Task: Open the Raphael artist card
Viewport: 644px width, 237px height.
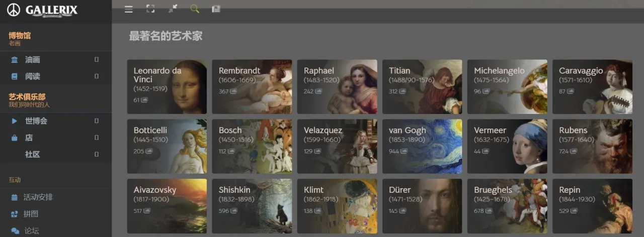Action: coord(337,87)
